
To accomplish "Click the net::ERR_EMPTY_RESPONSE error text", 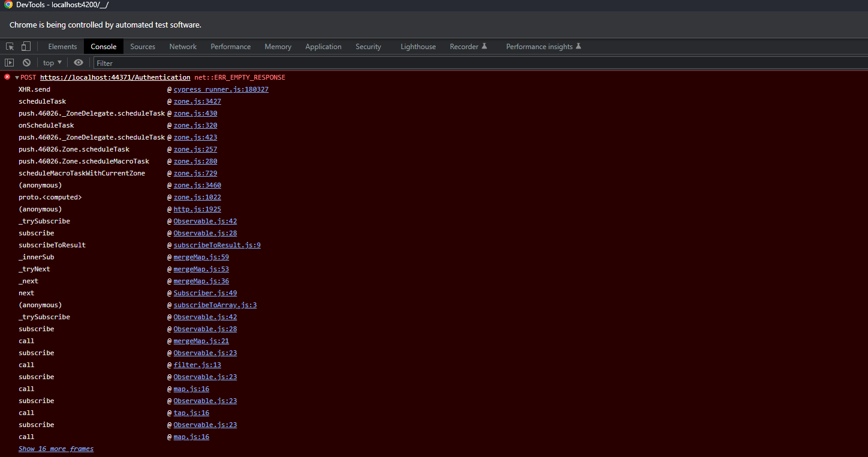I will (x=240, y=77).
